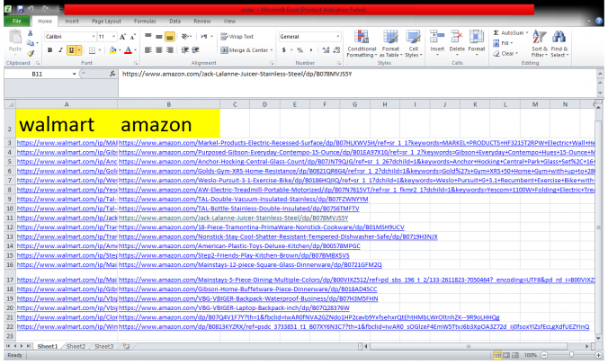Select the yellow 'amazon' header cell

click(x=170, y=124)
